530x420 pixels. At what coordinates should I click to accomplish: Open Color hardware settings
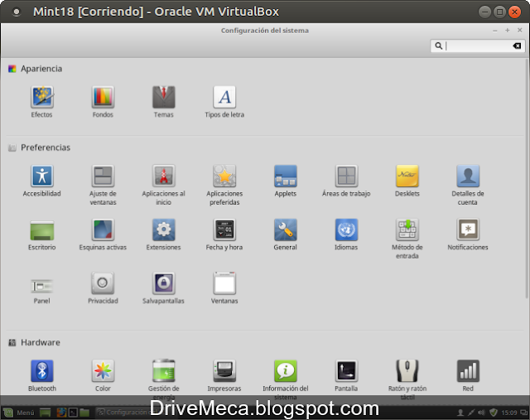click(103, 376)
